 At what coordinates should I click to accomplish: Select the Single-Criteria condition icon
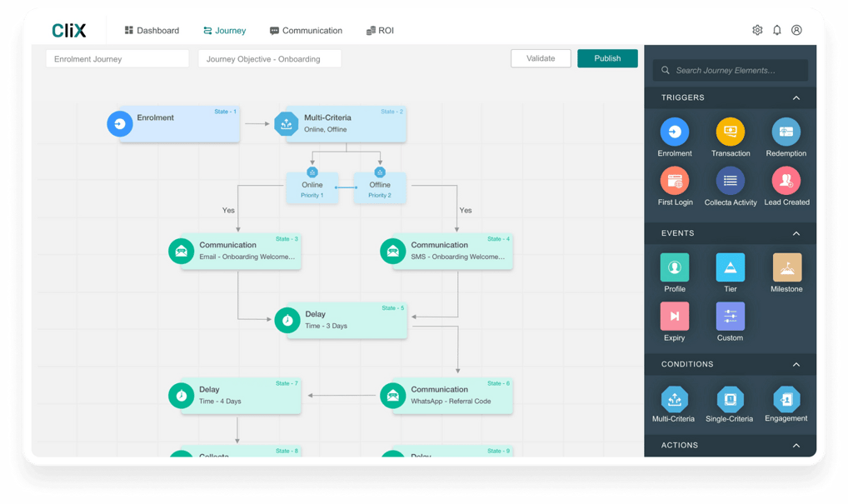coord(730,399)
